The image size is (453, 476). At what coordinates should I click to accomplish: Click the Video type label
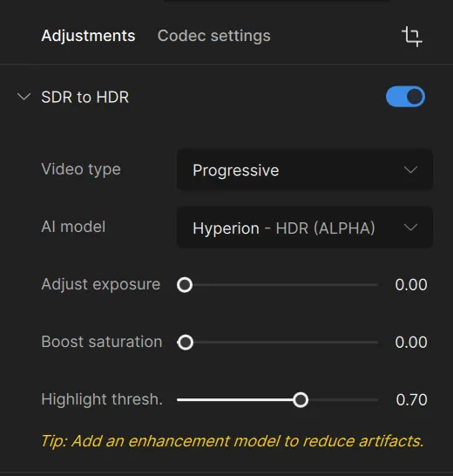(81, 169)
